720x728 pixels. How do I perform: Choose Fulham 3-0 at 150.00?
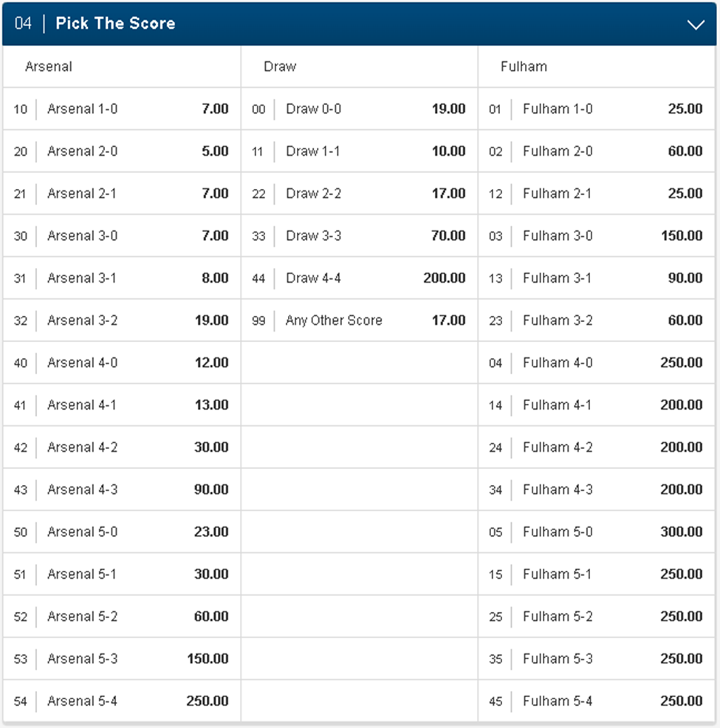coord(597,236)
